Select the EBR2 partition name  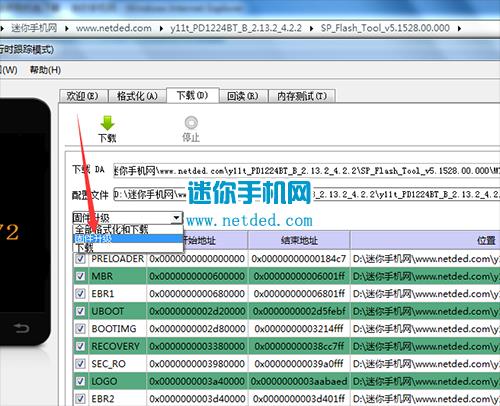103,399
